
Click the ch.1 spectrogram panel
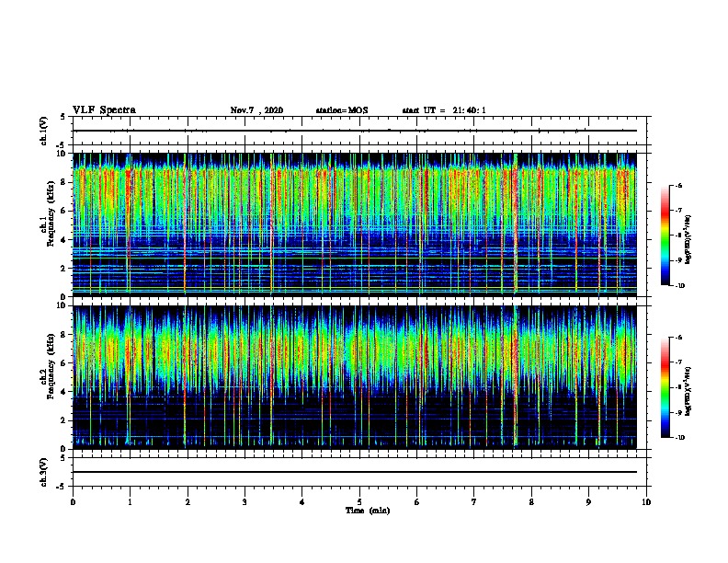tap(355, 224)
